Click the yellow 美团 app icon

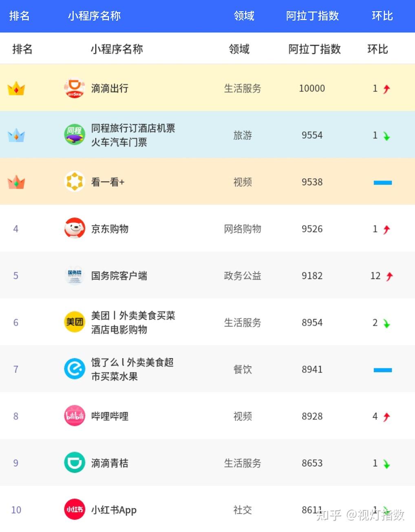pos(75,322)
